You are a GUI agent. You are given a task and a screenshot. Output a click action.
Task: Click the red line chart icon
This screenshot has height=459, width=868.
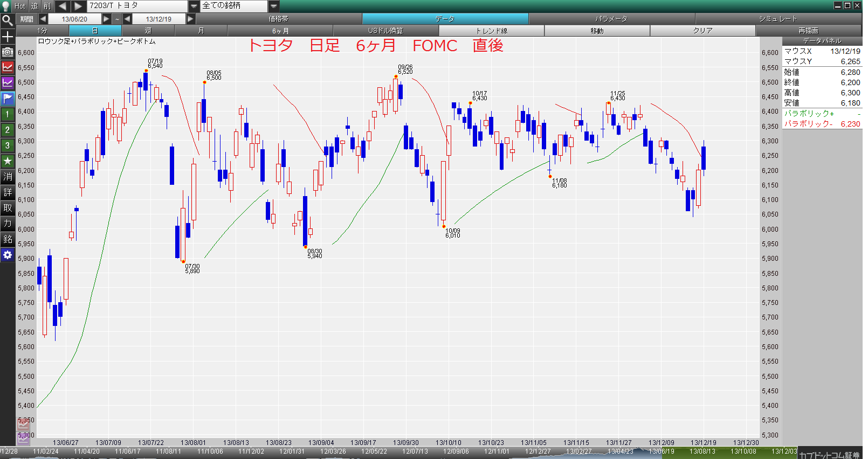click(x=8, y=67)
